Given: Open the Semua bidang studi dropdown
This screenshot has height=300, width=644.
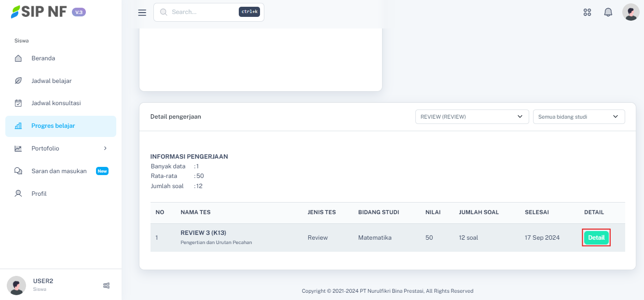Looking at the screenshot, I should [578, 117].
